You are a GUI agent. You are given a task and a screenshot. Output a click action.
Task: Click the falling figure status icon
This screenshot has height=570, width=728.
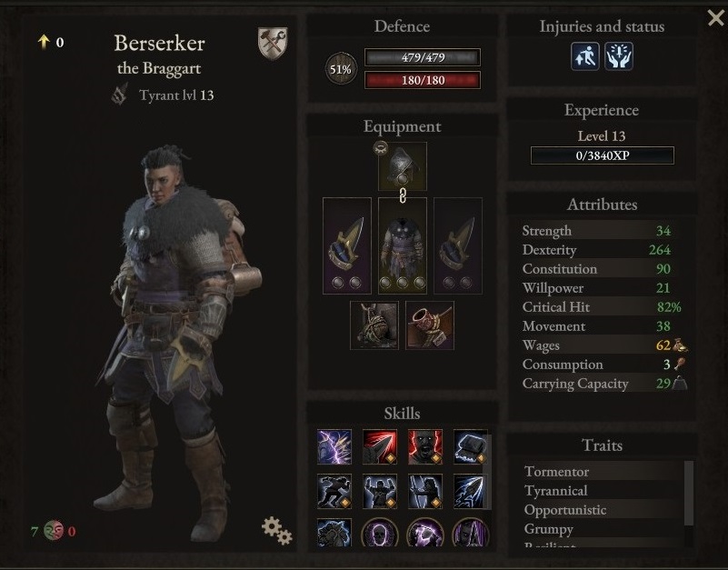585,56
